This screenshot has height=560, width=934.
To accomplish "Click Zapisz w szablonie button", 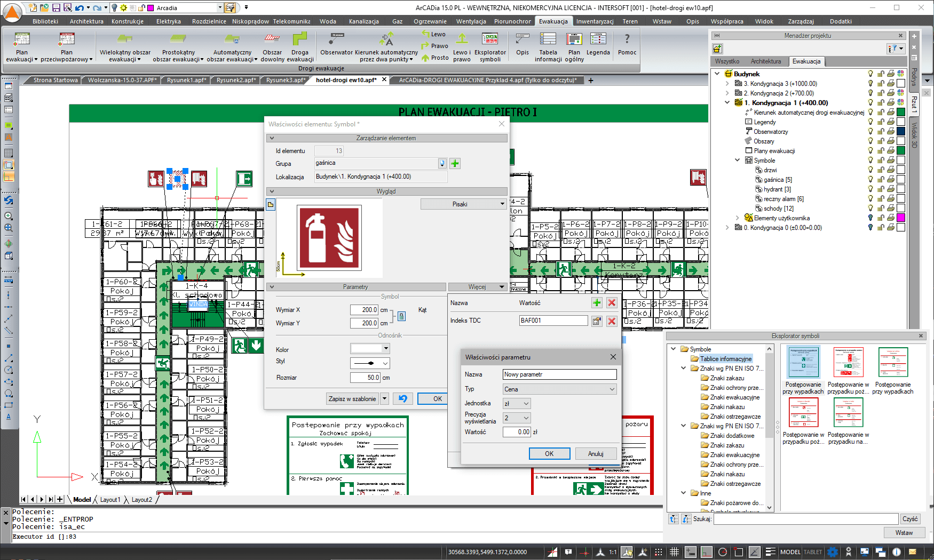I will click(x=352, y=398).
